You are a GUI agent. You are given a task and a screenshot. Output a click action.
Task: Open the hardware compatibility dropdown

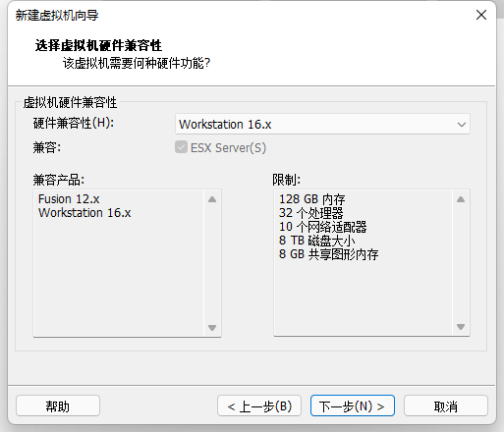tap(322, 124)
